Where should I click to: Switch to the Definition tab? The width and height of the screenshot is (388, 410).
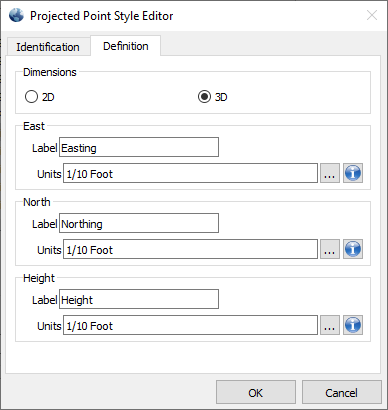(126, 46)
